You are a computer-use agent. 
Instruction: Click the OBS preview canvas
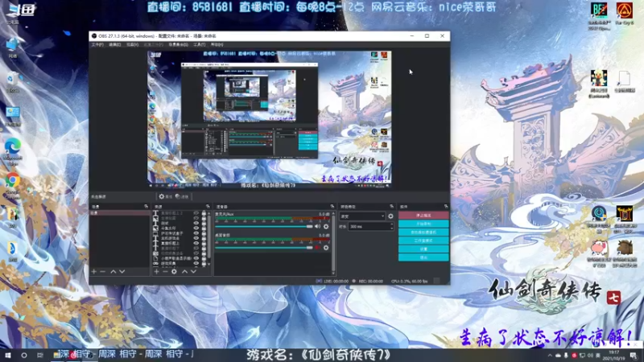tap(270, 119)
